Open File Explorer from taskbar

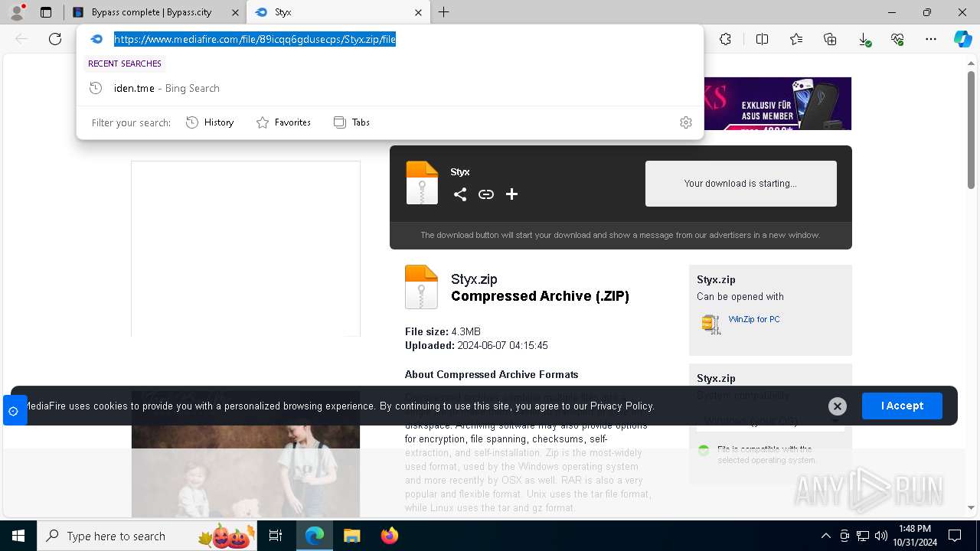click(351, 536)
